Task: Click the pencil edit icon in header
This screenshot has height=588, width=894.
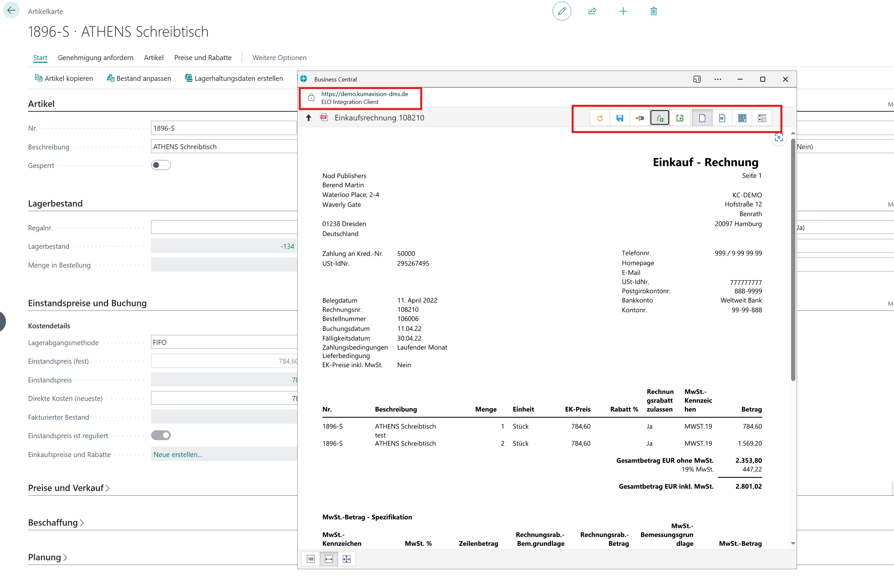Action: pos(561,11)
